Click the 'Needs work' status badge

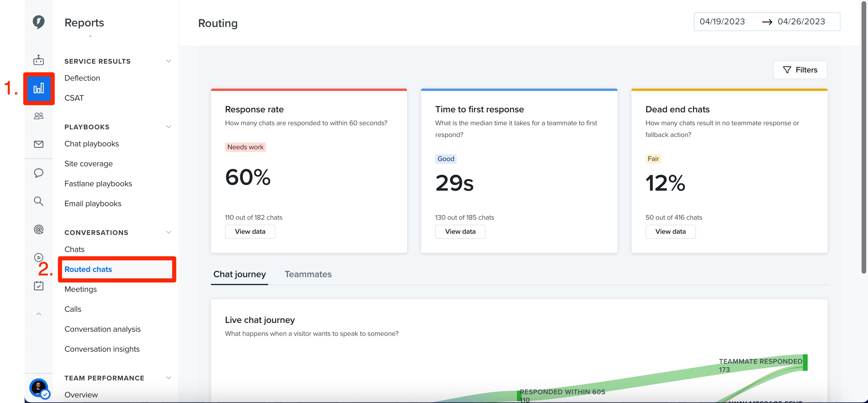coord(245,147)
